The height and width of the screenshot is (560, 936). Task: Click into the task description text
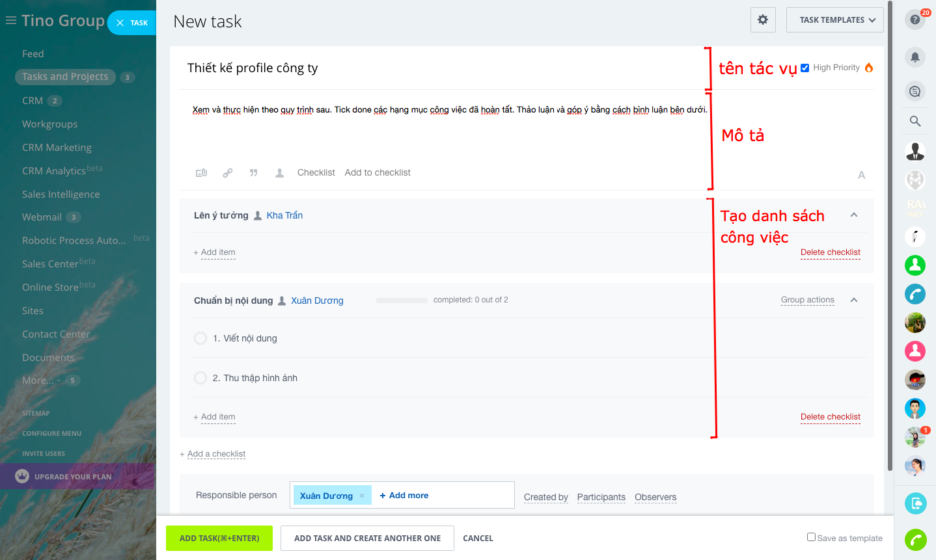449,110
